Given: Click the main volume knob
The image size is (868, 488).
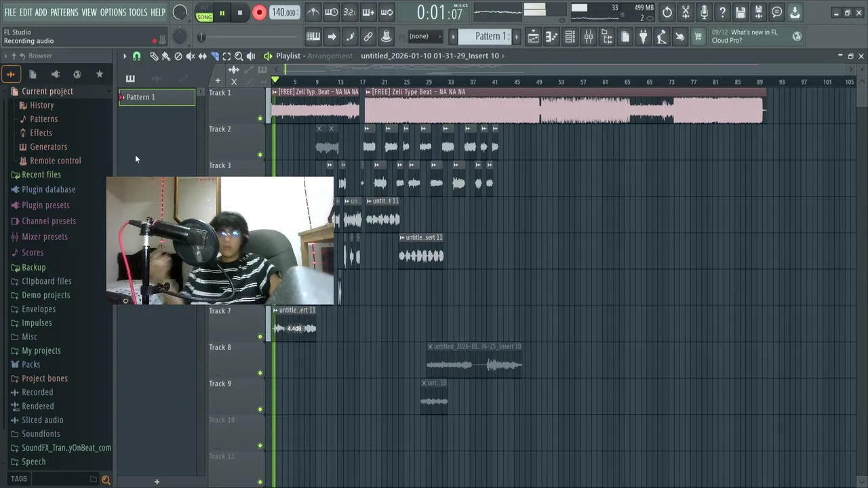Looking at the screenshot, I should (x=180, y=12).
